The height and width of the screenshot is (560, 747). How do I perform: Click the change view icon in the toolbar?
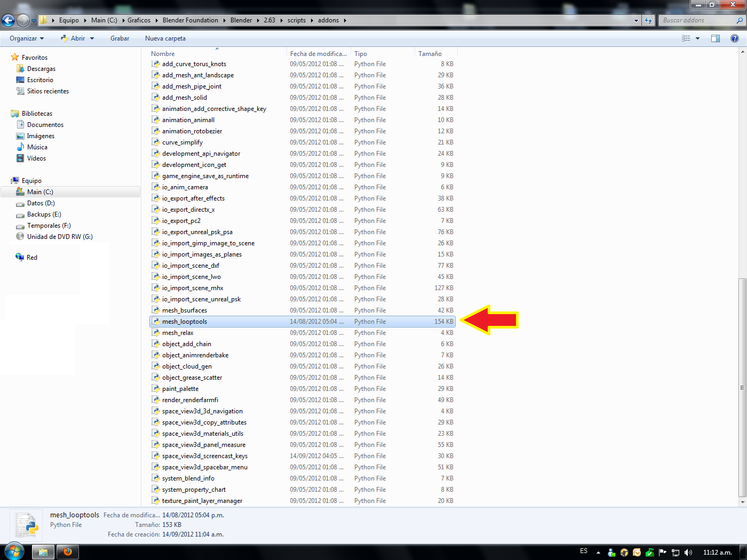point(686,38)
